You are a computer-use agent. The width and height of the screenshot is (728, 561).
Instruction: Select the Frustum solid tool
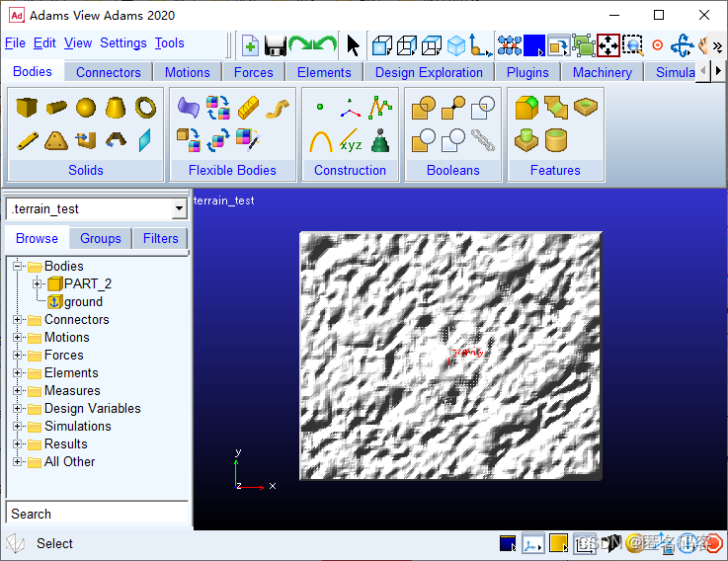coord(116,108)
